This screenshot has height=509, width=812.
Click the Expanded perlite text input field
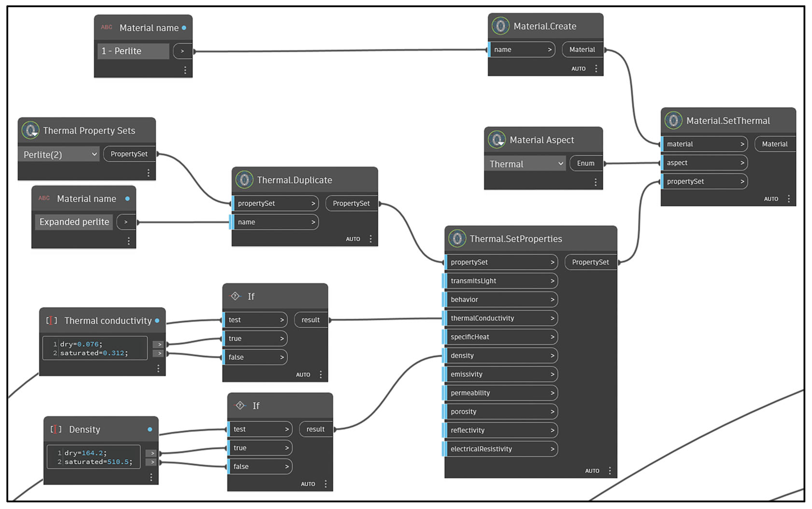[74, 222]
